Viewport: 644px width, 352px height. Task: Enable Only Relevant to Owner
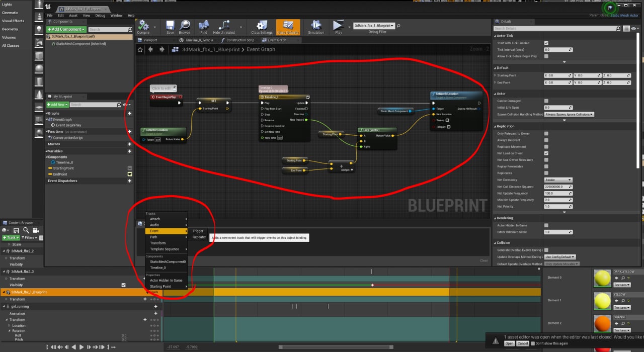point(546,134)
